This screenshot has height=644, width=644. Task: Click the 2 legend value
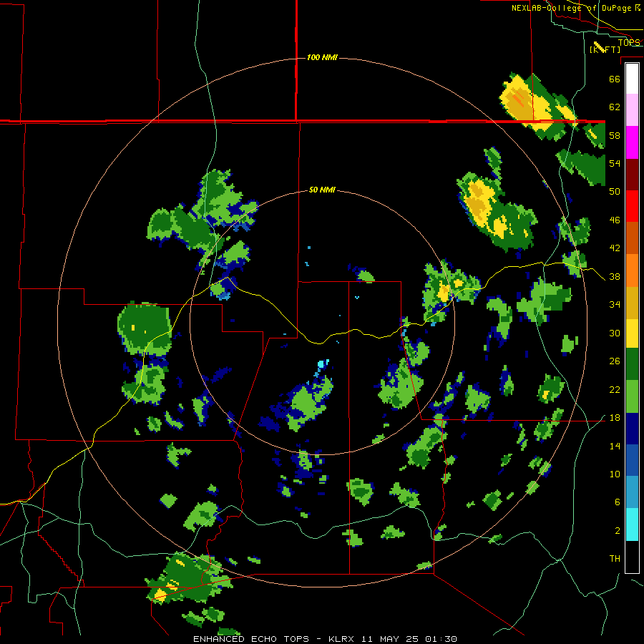click(x=617, y=531)
